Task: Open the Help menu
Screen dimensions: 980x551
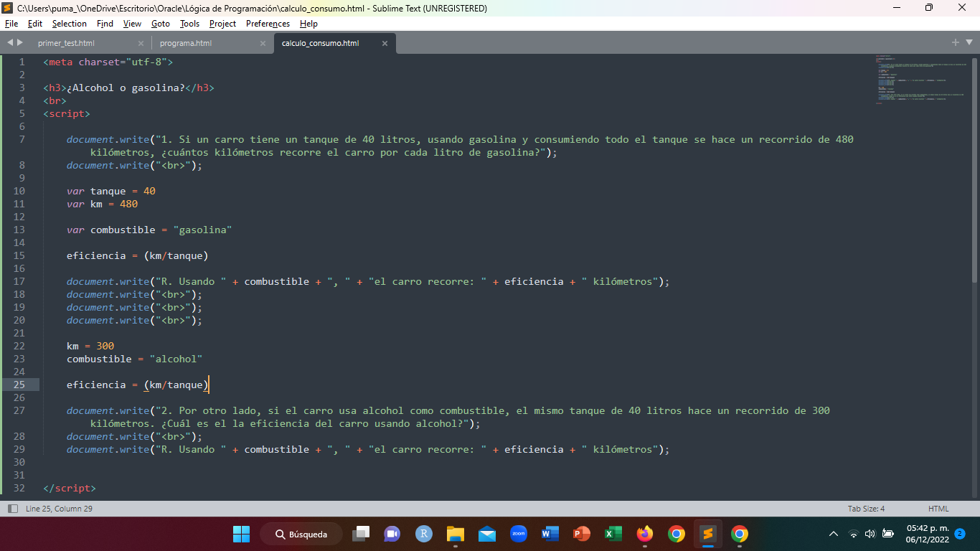Action: coord(308,24)
